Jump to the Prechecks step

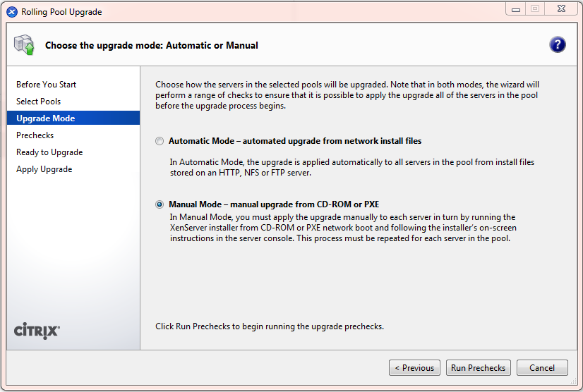click(35, 135)
